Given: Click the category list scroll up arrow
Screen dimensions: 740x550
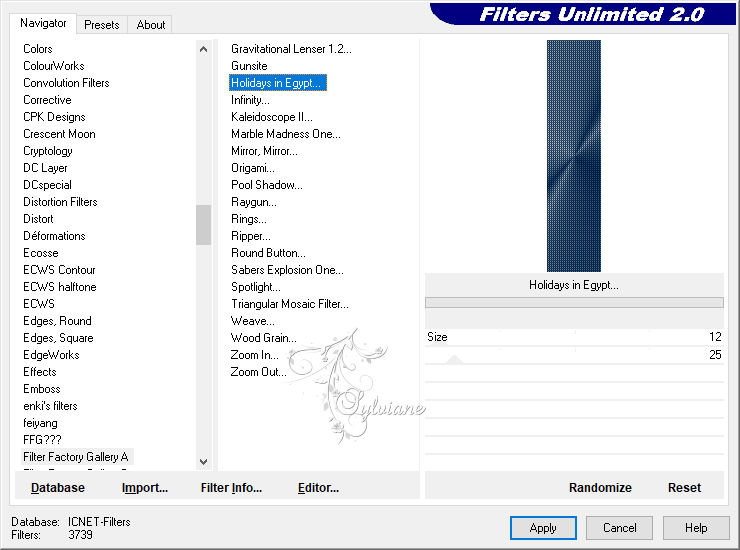Looking at the screenshot, I should coord(203,49).
